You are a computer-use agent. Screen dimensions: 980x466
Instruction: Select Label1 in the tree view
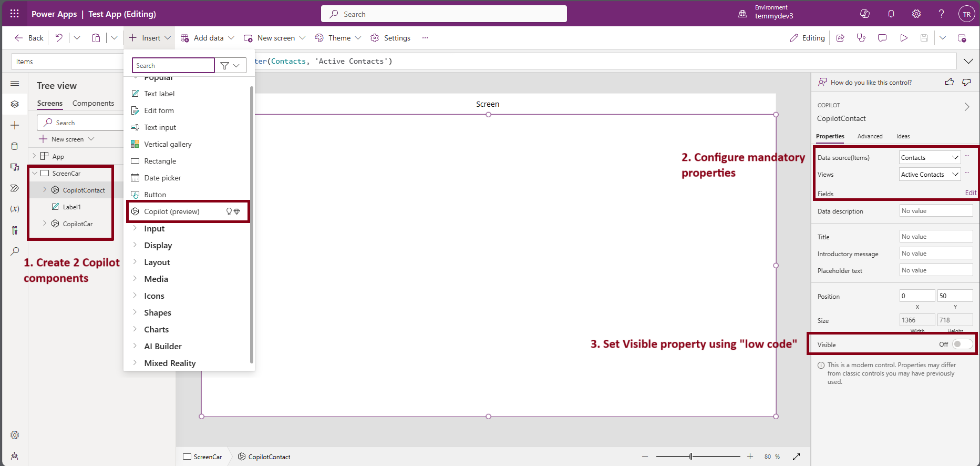coord(71,207)
